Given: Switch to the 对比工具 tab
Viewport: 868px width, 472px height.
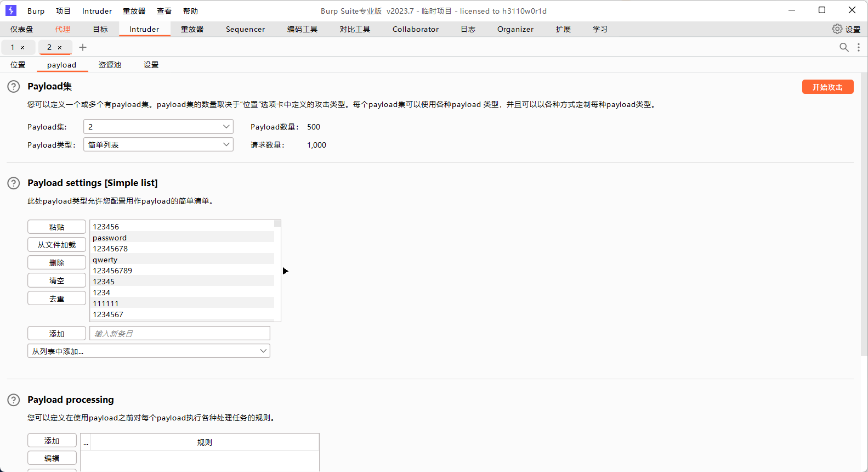Looking at the screenshot, I should pyautogui.click(x=355, y=29).
